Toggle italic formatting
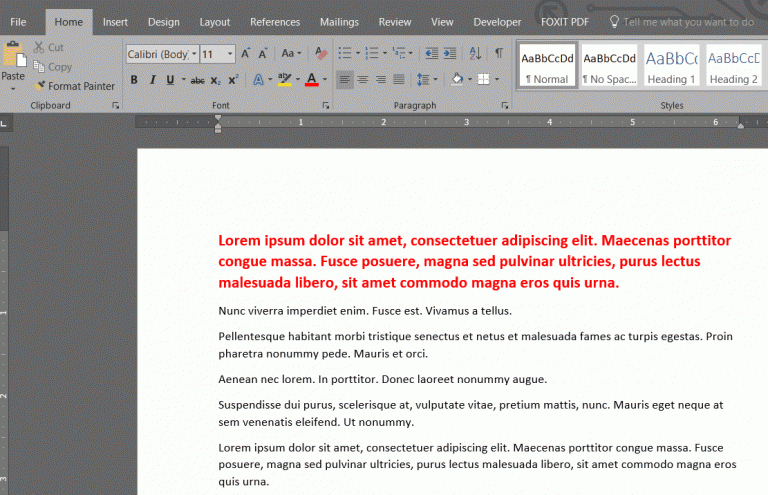Viewport: 768px width, 495px height. [x=152, y=80]
